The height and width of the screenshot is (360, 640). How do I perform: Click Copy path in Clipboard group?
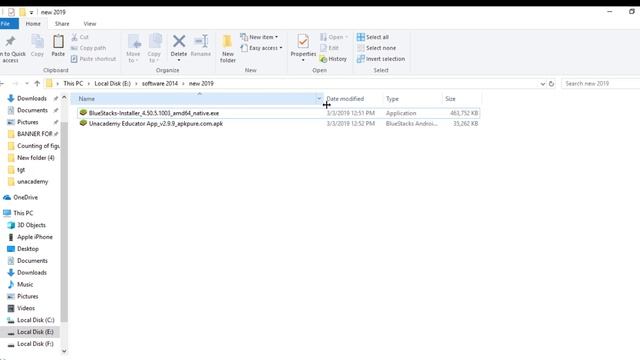point(89,48)
